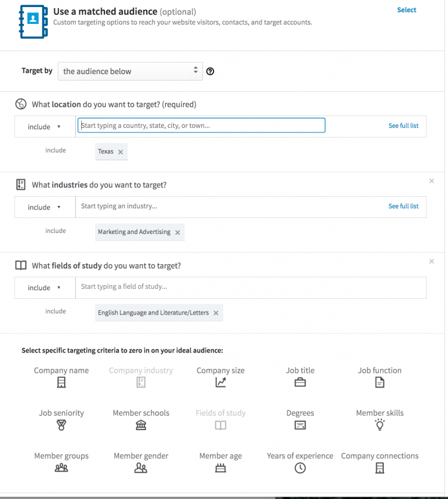Viewport: 448px width, 499px height.
Task: Click the matched audience address book icon
Action: 33,22
